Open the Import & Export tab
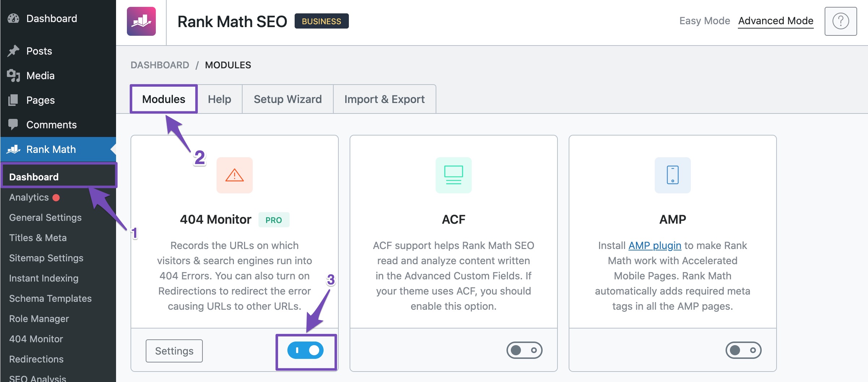Screen dimensions: 868x382 click(384, 99)
